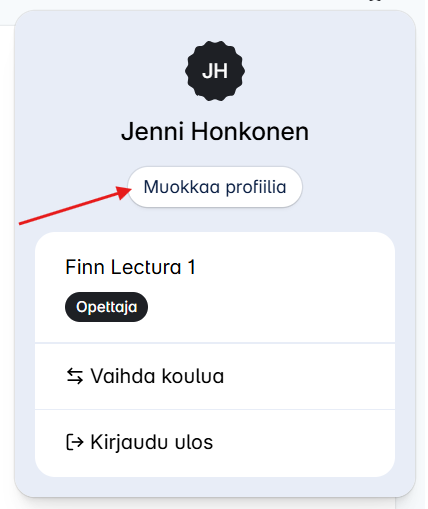Click the word profiilia in the edit button

[256, 188]
